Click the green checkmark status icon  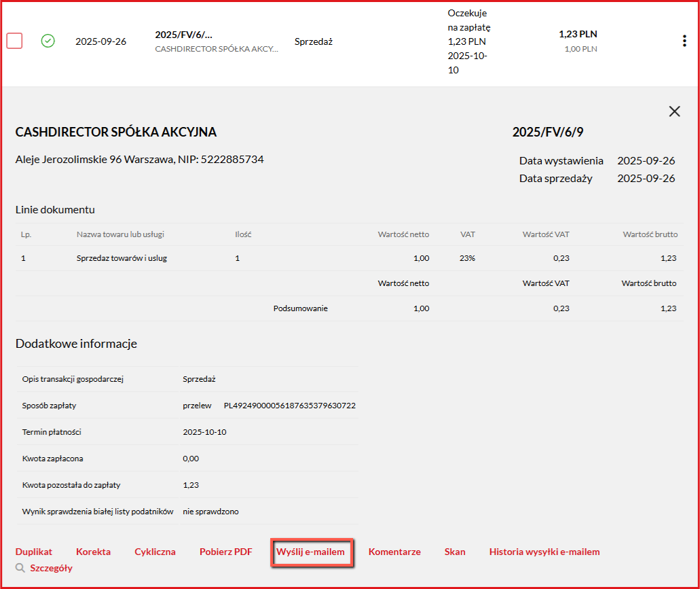click(x=48, y=41)
